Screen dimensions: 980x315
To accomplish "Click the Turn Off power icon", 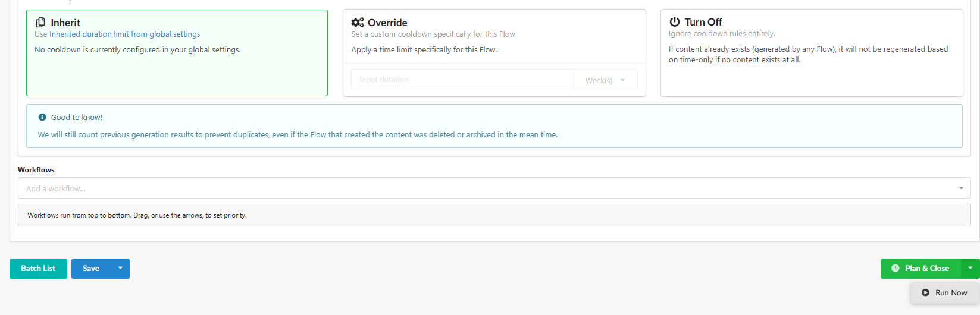I will (674, 22).
